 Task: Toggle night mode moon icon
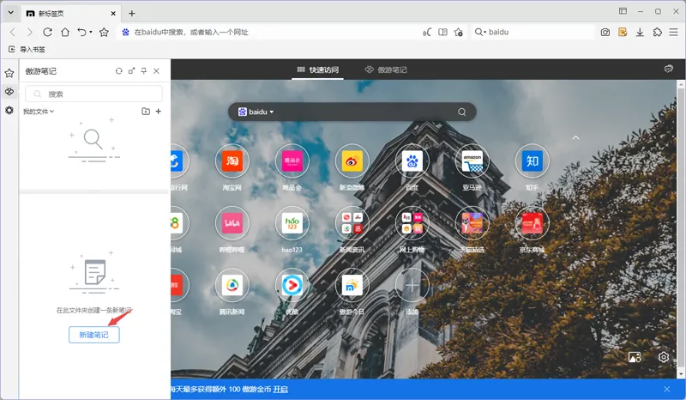(425, 32)
